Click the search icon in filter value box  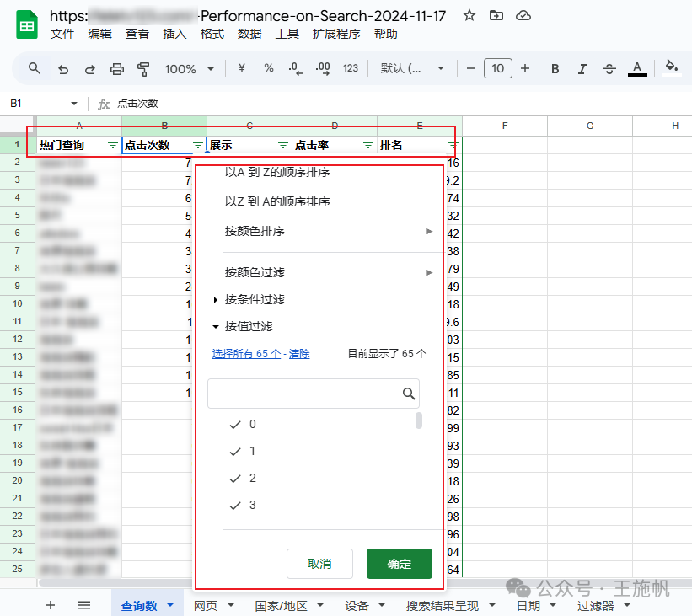coord(408,394)
